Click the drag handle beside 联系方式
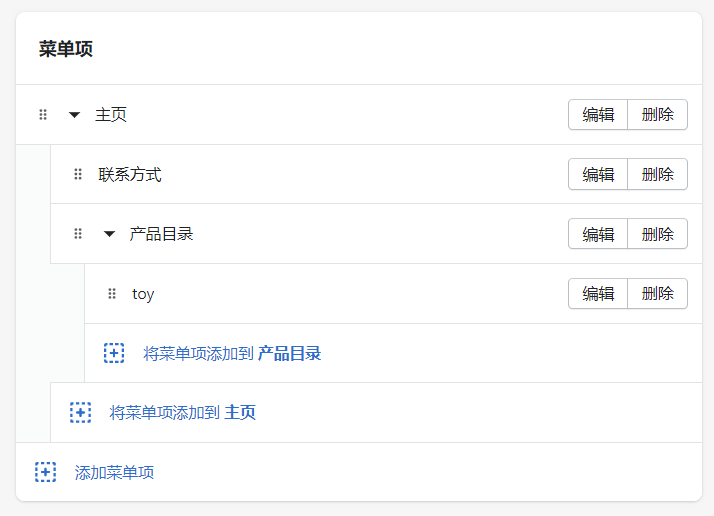Viewport: 714px width, 516px height. [x=78, y=175]
